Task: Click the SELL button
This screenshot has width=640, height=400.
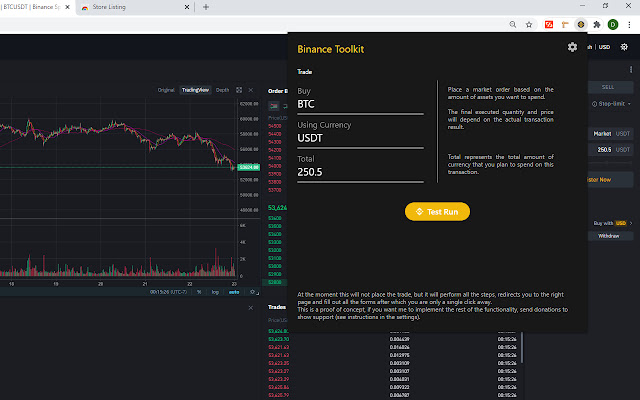Action: [608, 87]
